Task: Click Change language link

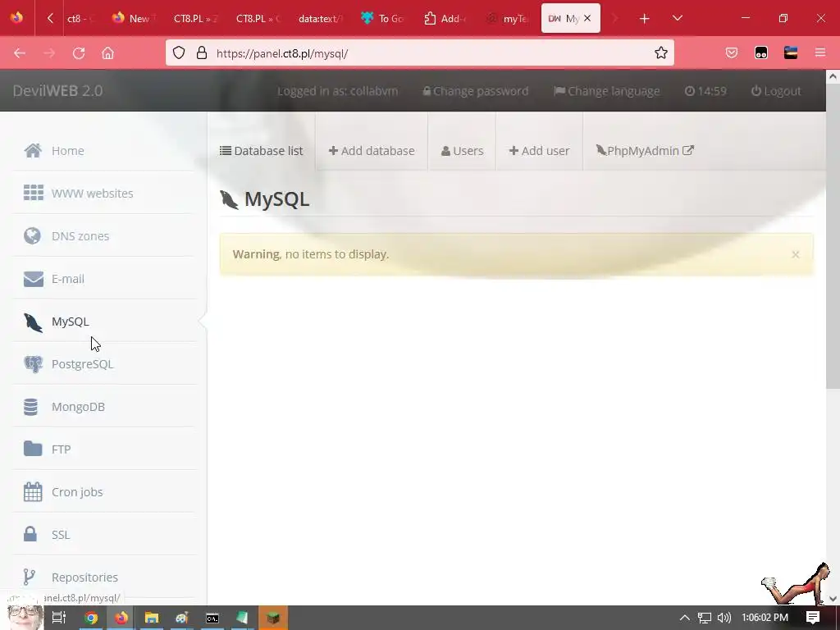Action: click(606, 91)
